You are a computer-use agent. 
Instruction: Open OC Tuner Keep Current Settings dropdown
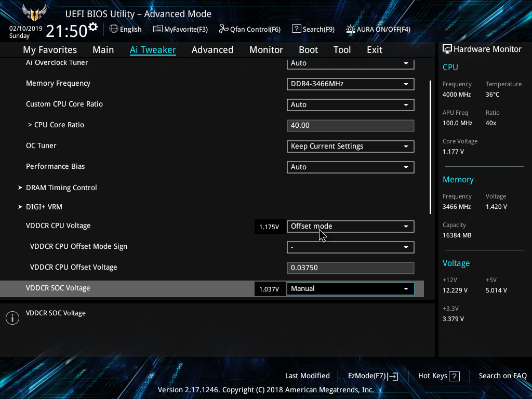click(x=351, y=146)
